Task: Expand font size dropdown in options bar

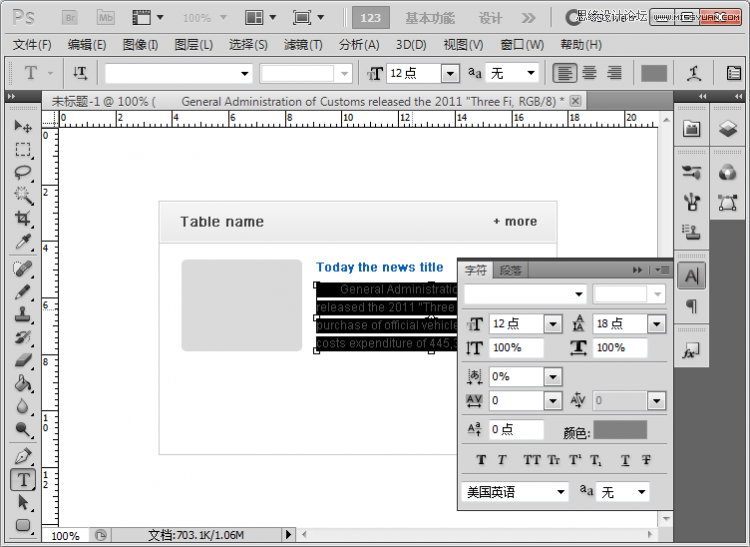Action: (x=450, y=73)
